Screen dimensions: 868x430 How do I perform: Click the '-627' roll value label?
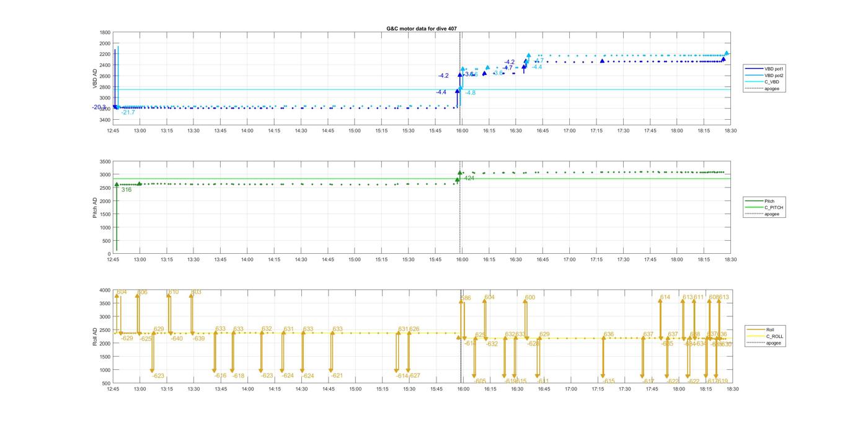click(x=414, y=375)
